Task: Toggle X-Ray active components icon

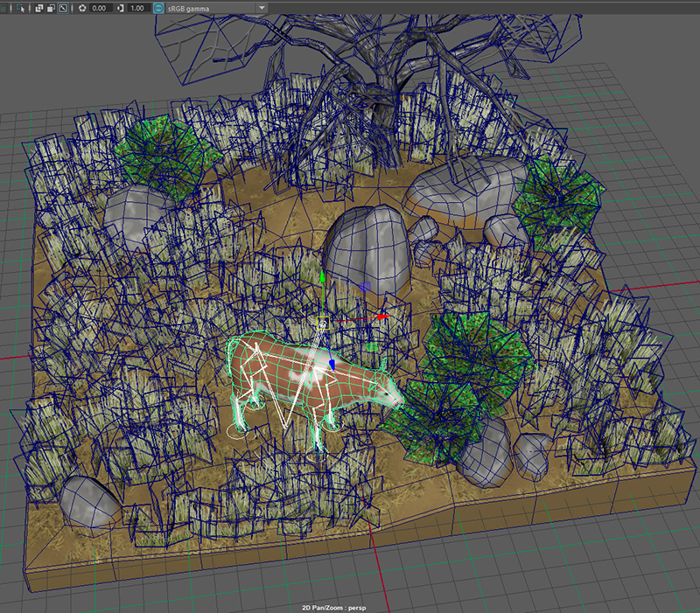Action: (51, 8)
